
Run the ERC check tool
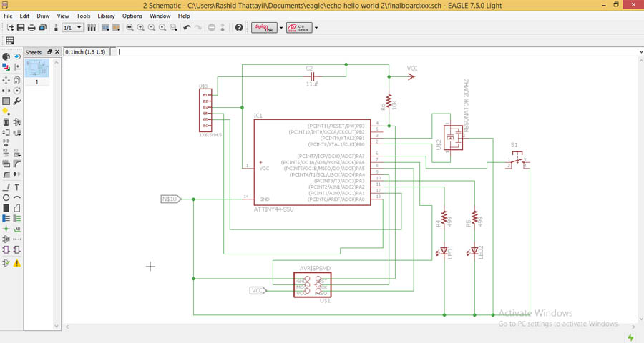(6, 263)
